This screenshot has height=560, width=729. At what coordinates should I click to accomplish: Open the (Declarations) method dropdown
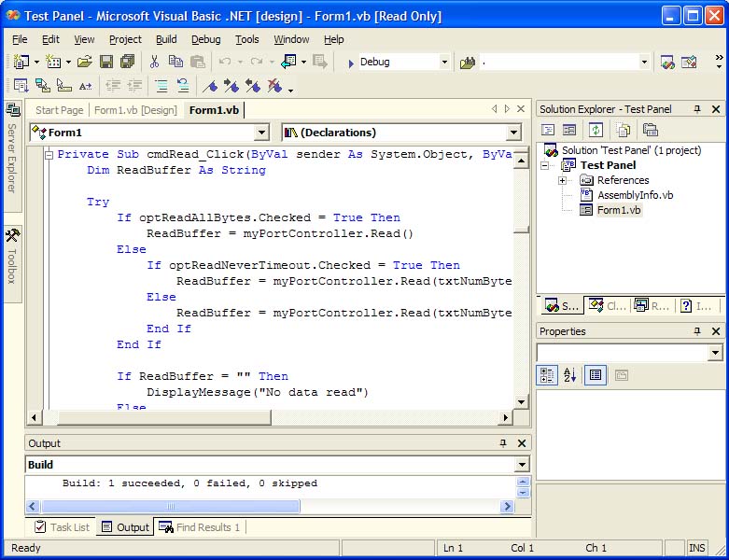513,133
